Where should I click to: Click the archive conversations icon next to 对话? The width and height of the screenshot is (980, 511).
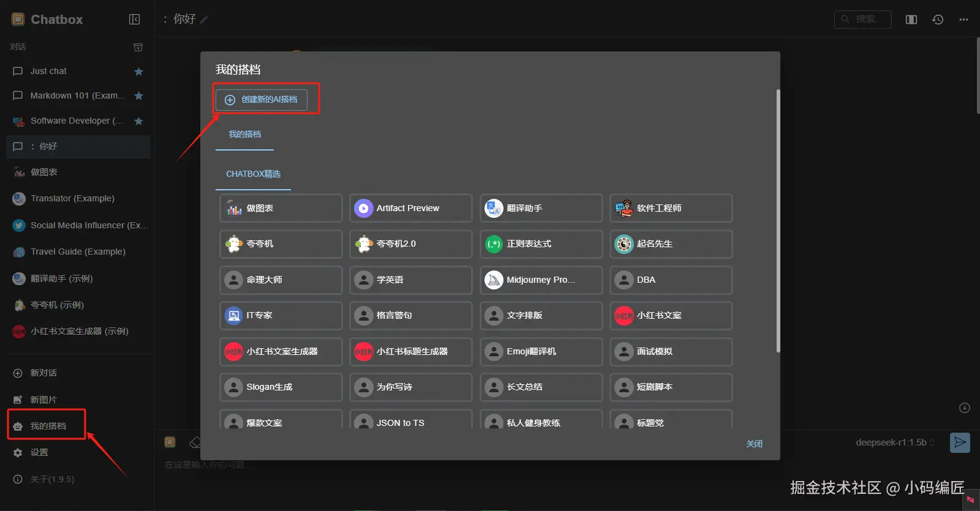click(x=138, y=47)
